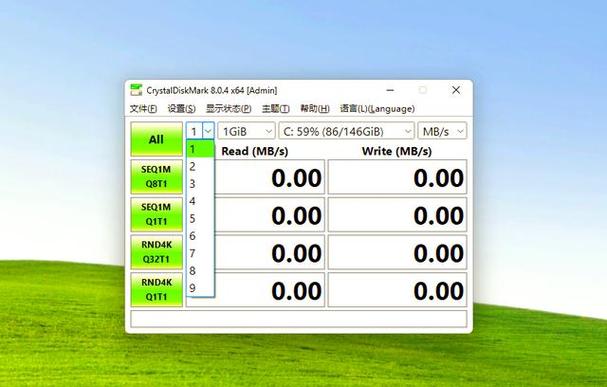Select option 7 in test count list
The width and height of the screenshot is (607, 387).
(200, 253)
